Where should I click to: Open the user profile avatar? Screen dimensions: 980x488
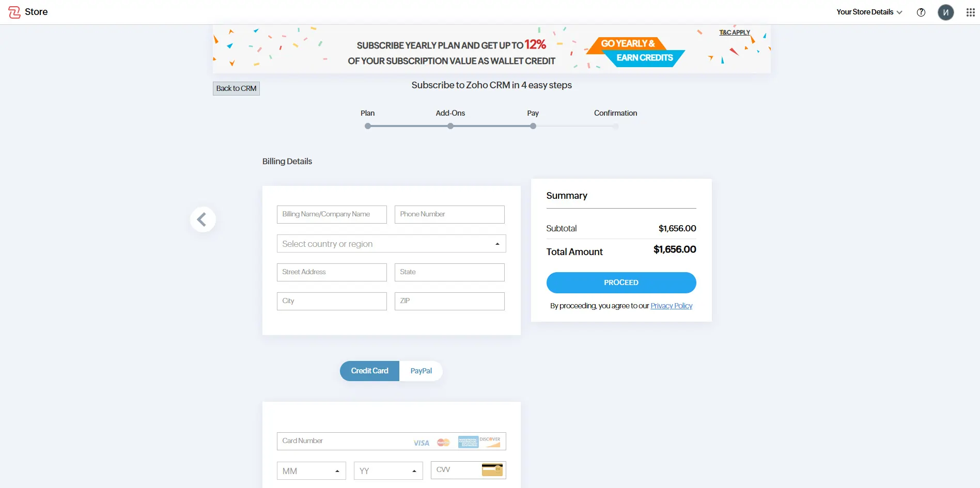tap(946, 12)
